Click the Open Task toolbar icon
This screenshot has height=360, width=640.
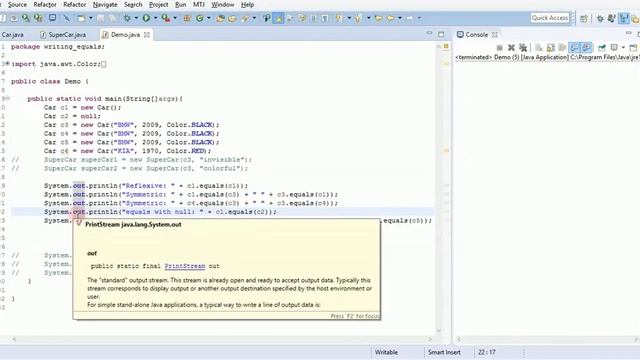coord(232,18)
